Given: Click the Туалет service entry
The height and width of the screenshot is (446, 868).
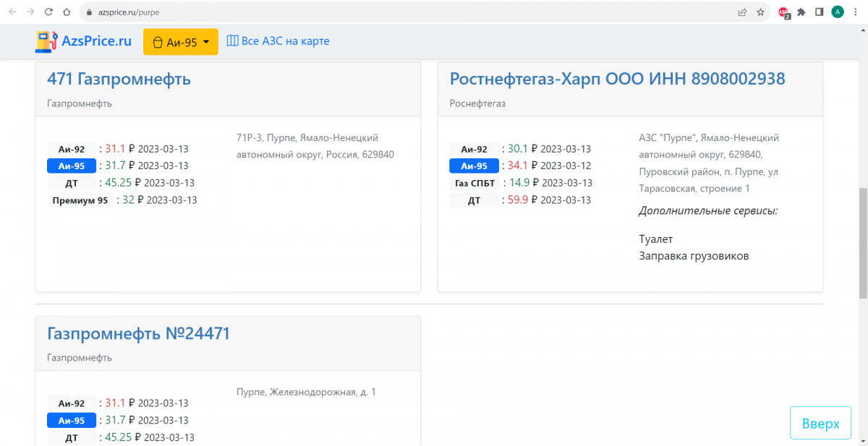Looking at the screenshot, I should click(x=656, y=239).
